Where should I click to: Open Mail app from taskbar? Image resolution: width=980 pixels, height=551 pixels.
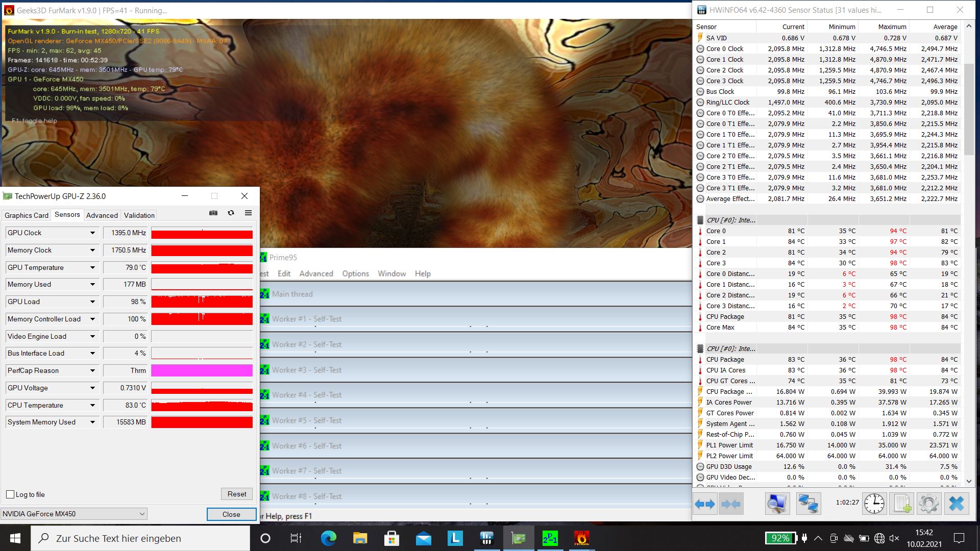(423, 538)
